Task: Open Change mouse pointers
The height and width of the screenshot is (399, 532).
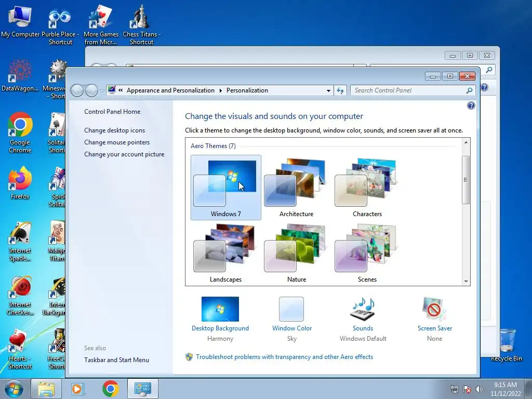Action: click(117, 142)
